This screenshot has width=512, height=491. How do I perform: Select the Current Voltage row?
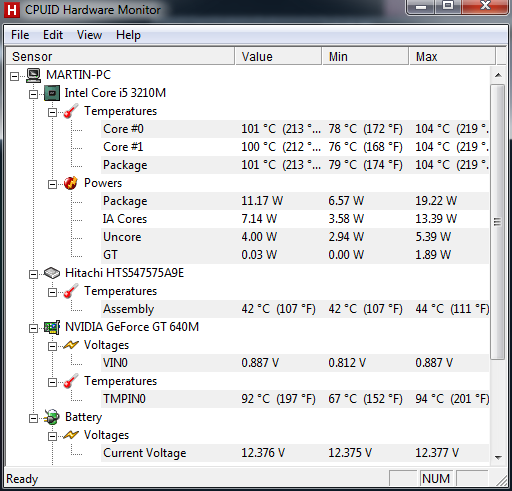click(295, 453)
